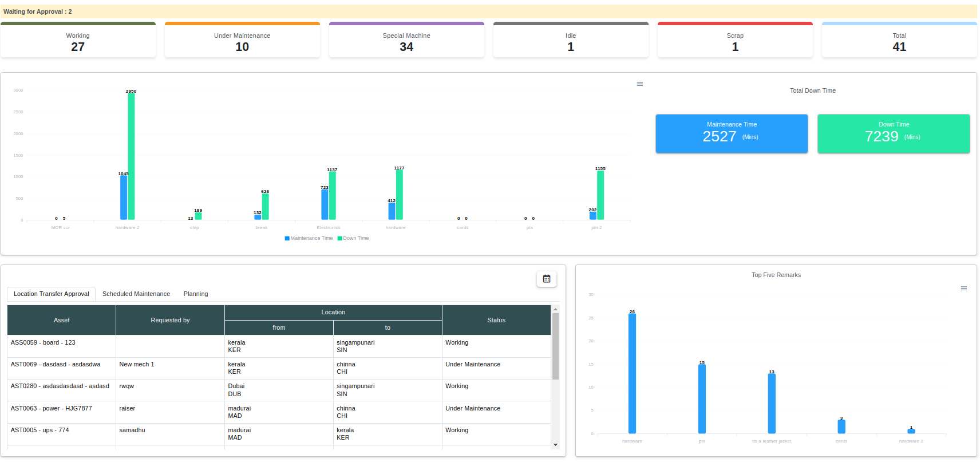Select the Special Machine summary card
Screen dimensions: 980x462
tap(406, 41)
